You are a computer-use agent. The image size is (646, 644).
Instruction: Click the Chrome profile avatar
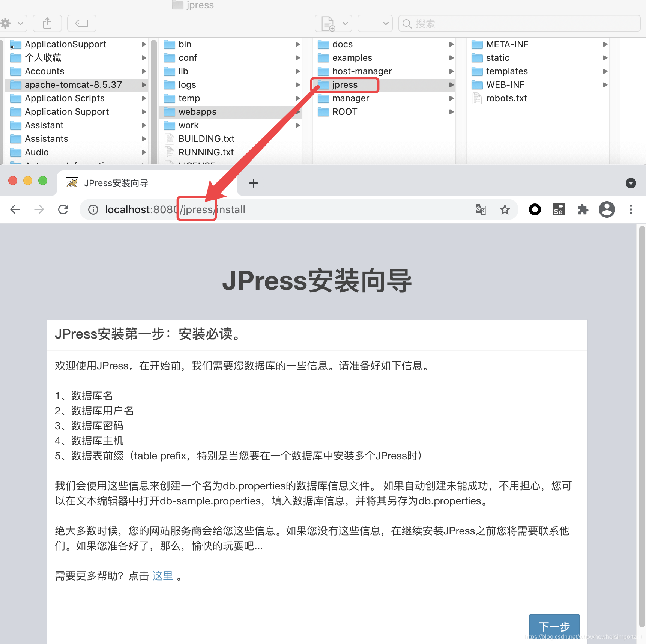(x=607, y=209)
